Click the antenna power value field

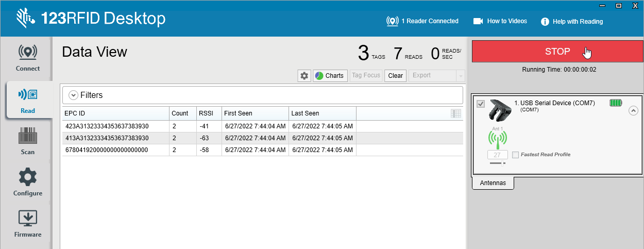point(497,155)
